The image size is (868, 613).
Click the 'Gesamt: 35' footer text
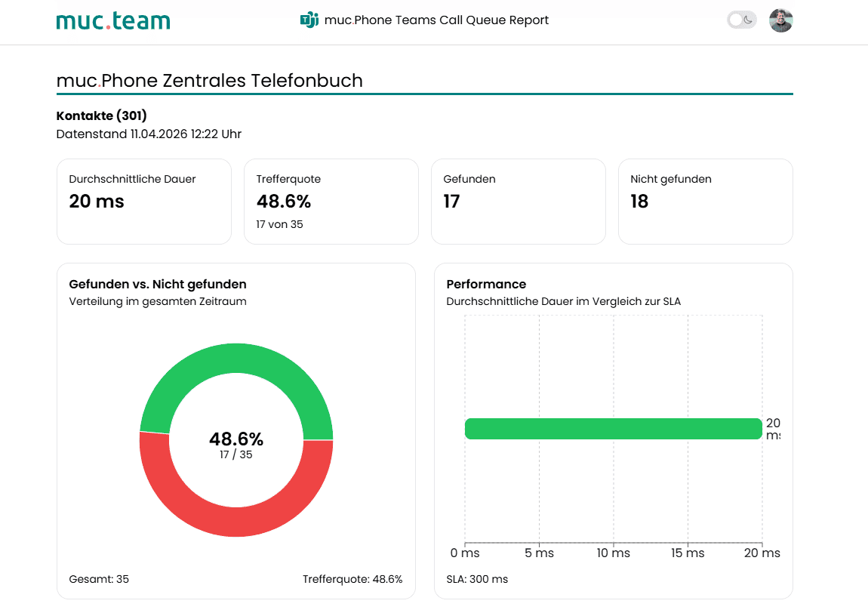pos(99,579)
